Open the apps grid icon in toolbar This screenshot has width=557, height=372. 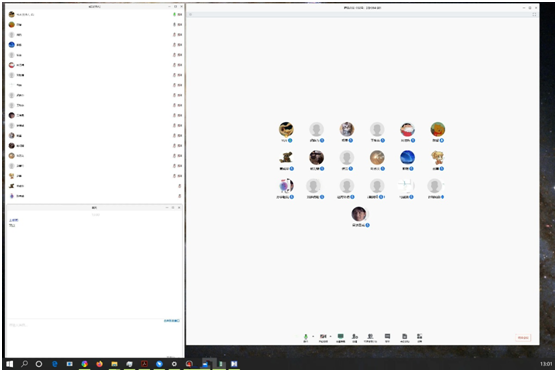[x=420, y=336]
